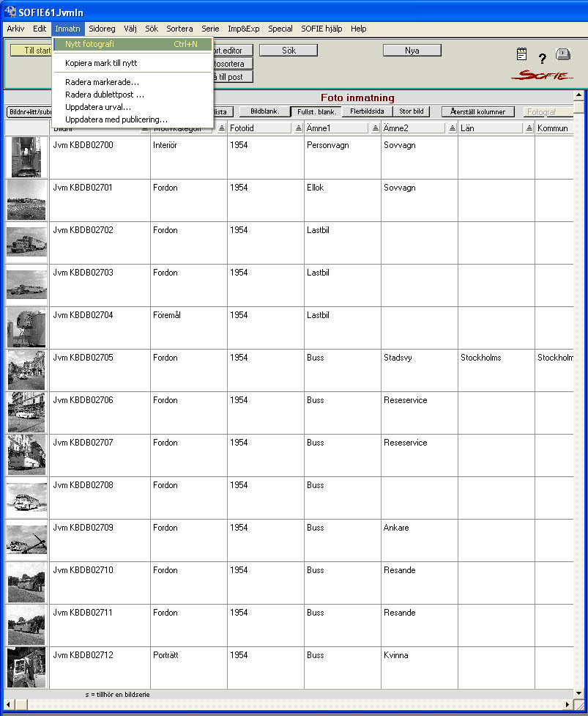Click the Personvagn cell
The height and width of the screenshot is (716, 588).
(x=343, y=158)
